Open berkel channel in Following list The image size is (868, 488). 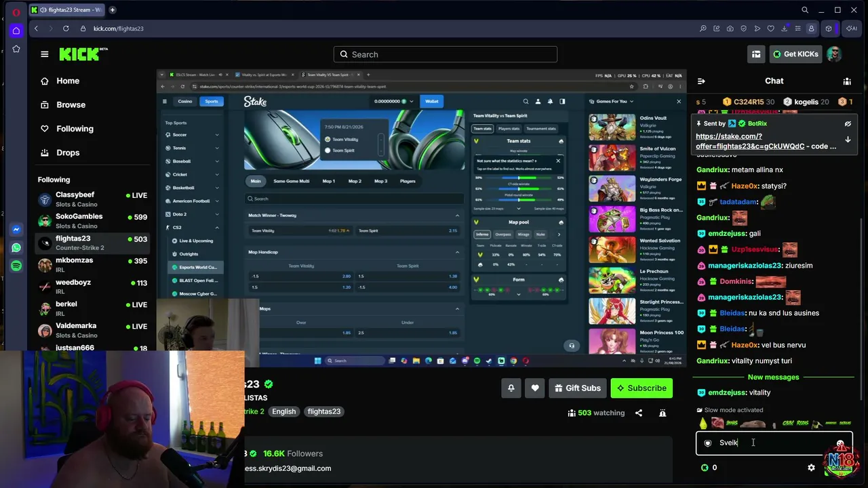pos(92,308)
